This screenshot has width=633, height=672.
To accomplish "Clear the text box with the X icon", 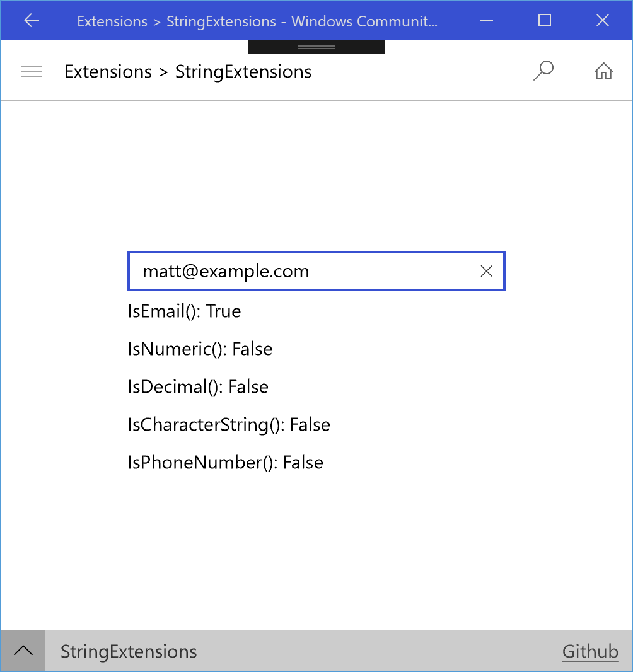I will [x=486, y=271].
